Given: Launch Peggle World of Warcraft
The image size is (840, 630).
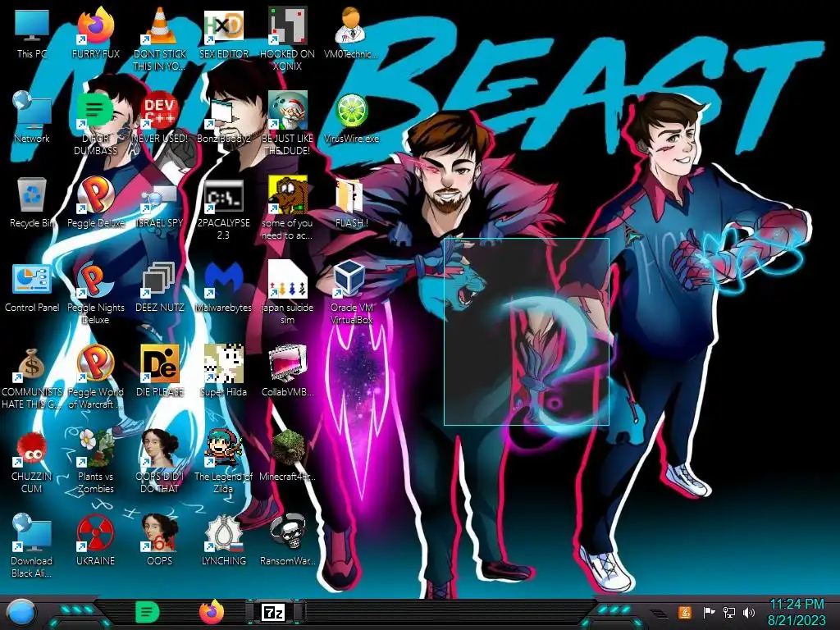Looking at the screenshot, I should (x=95, y=377).
